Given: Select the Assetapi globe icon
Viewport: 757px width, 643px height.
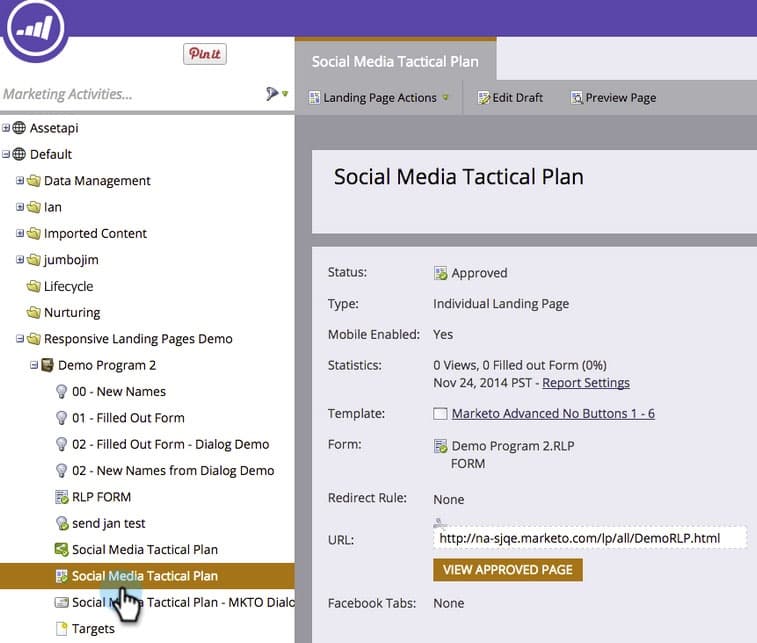Looking at the screenshot, I should pos(19,128).
